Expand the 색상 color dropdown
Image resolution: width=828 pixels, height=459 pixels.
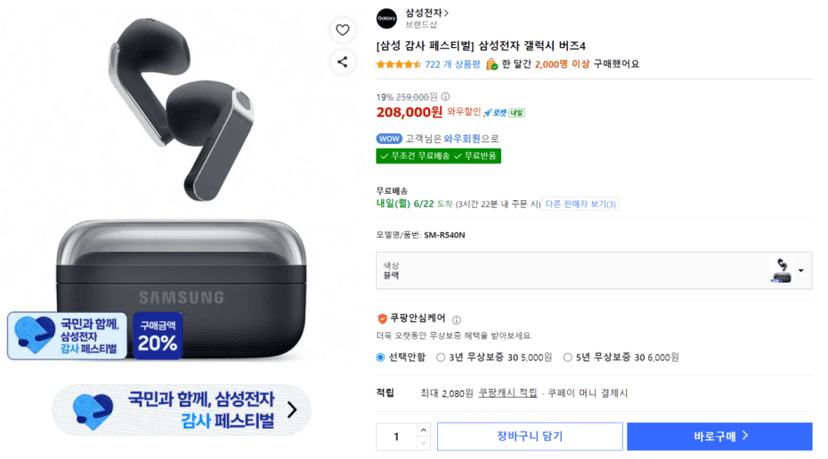tap(594, 270)
